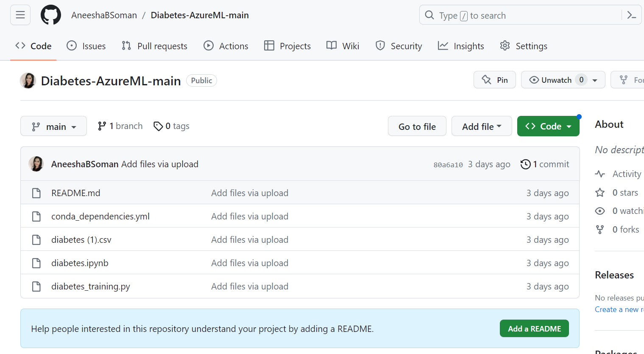644x354 pixels.
Task: Click the branch icon beside 1 branch
Action: [102, 126]
